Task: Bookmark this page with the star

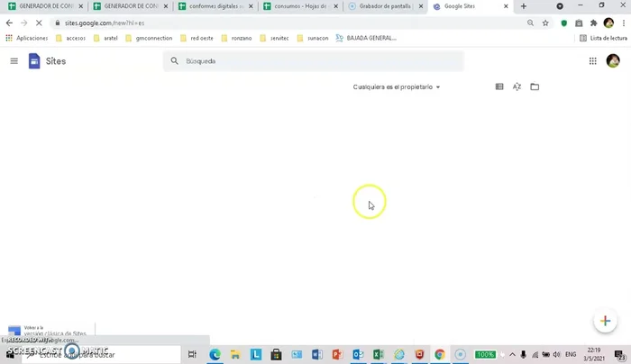Action: 545,23
